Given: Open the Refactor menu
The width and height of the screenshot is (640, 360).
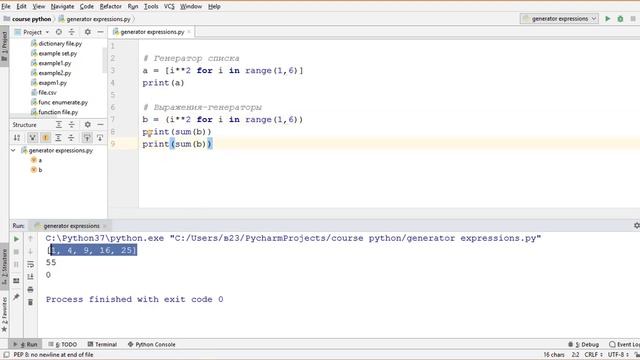Looking at the screenshot, I should 111,7.
